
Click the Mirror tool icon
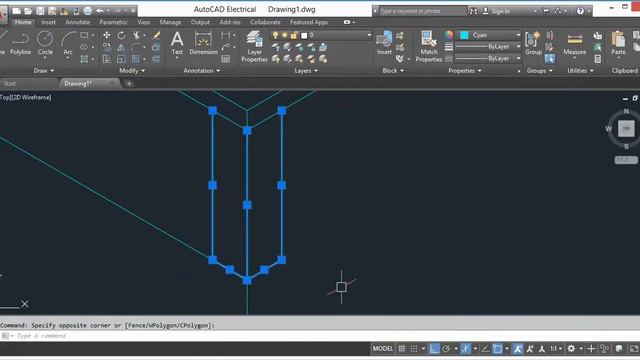[121, 47]
